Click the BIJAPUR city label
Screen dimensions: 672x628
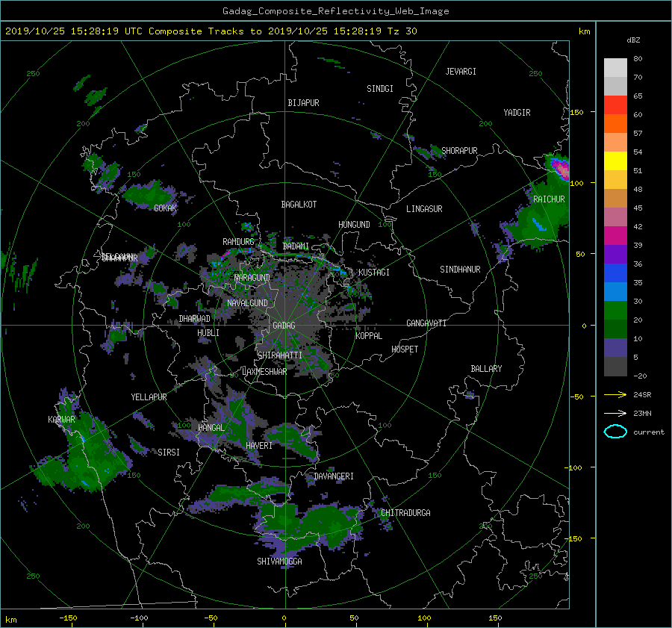coord(303,103)
